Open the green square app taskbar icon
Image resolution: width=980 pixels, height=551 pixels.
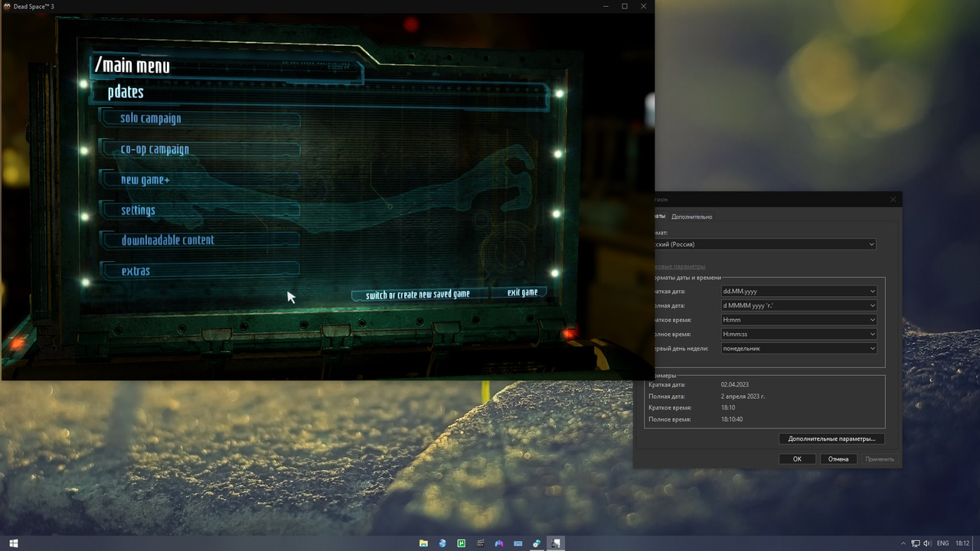point(462,543)
